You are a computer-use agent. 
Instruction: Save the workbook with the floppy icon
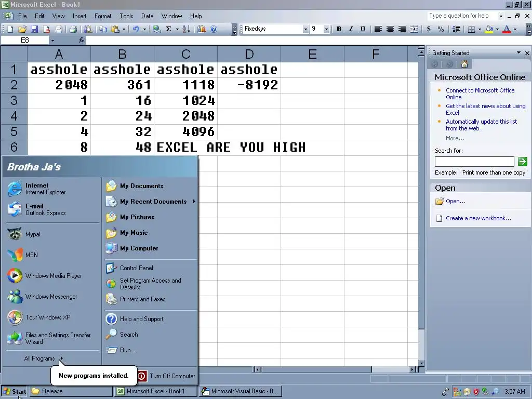click(x=34, y=29)
